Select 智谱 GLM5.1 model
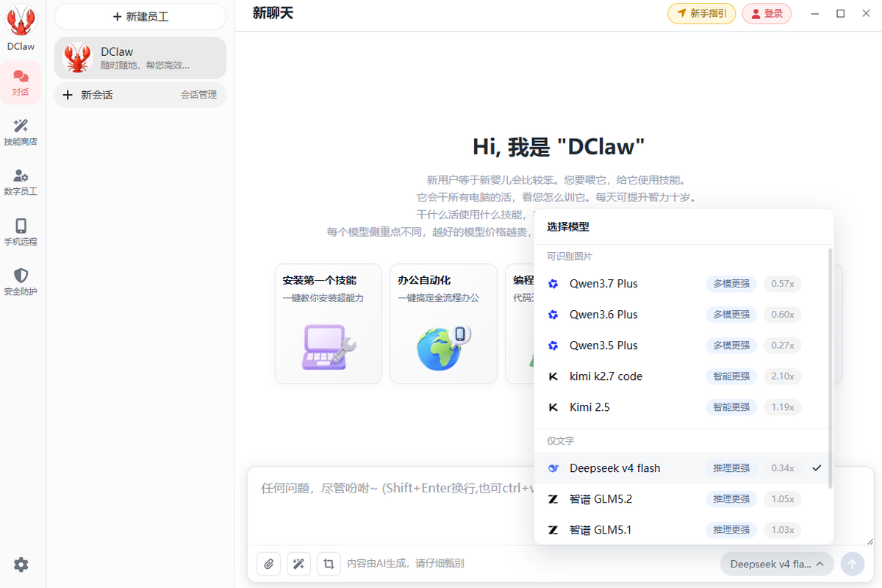Image resolution: width=882 pixels, height=588 pixels. pyautogui.click(x=684, y=530)
